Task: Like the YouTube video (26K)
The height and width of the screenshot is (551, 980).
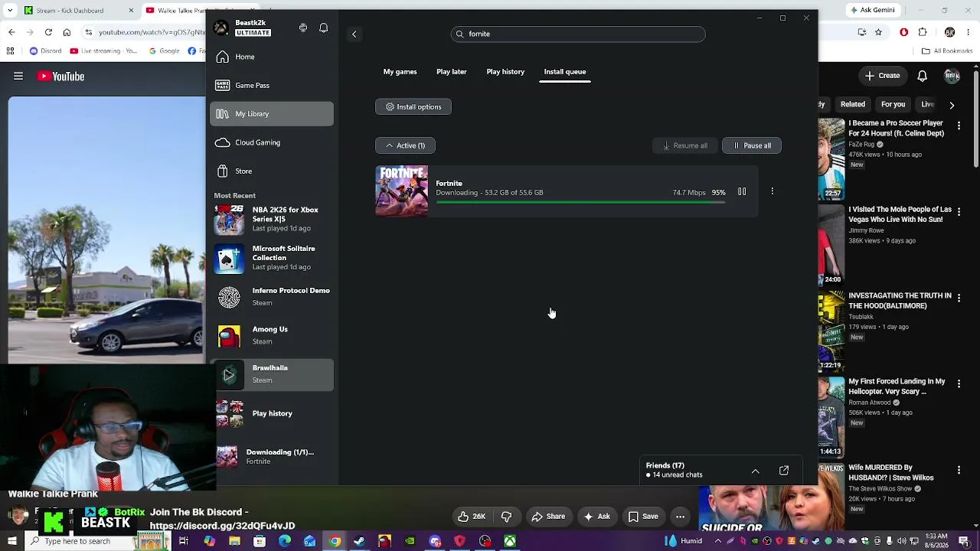Action: [x=472, y=517]
